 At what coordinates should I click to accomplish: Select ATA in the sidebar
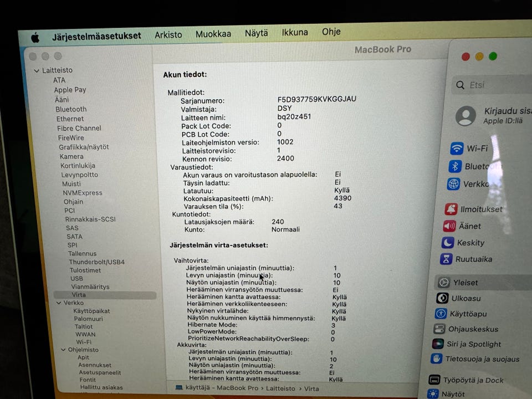(x=59, y=80)
